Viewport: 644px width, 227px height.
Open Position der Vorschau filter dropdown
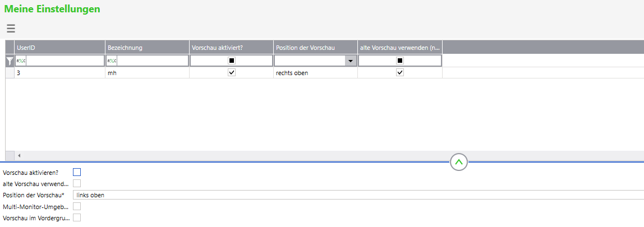tap(351, 61)
